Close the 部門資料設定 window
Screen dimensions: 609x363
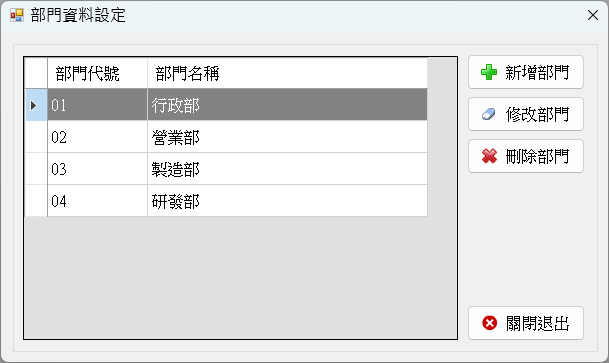(593, 15)
